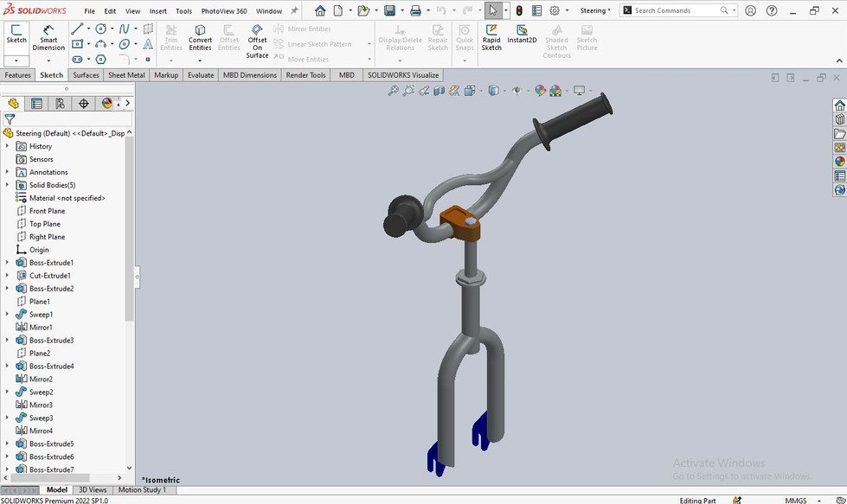This screenshot has height=504, width=847.
Task: Switch to the SOLIDWORKS Visualize tab
Action: point(403,75)
